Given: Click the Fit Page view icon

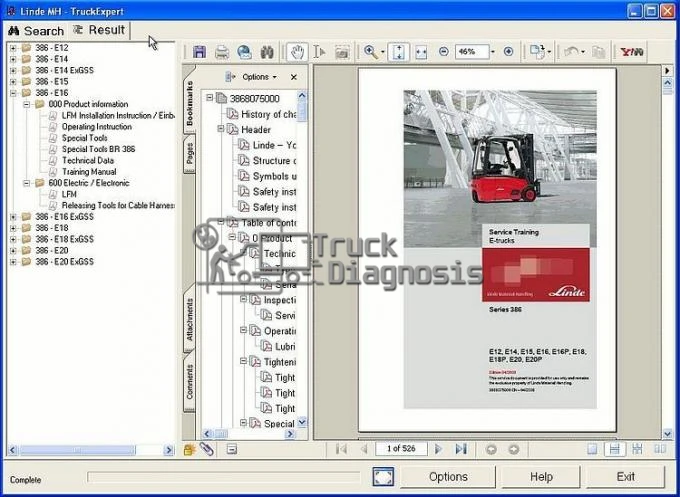Looking at the screenshot, I should pyautogui.click(x=398, y=52).
